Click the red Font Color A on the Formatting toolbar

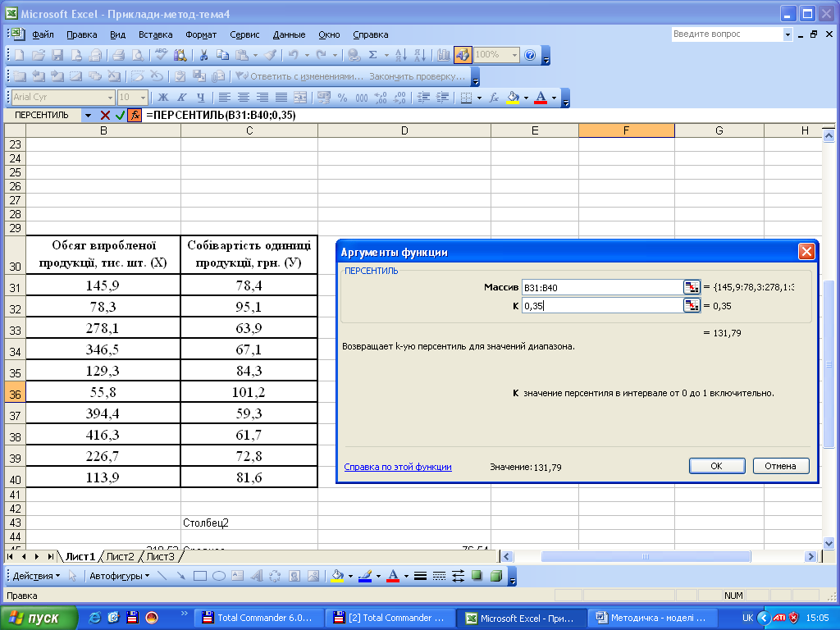pos(541,98)
